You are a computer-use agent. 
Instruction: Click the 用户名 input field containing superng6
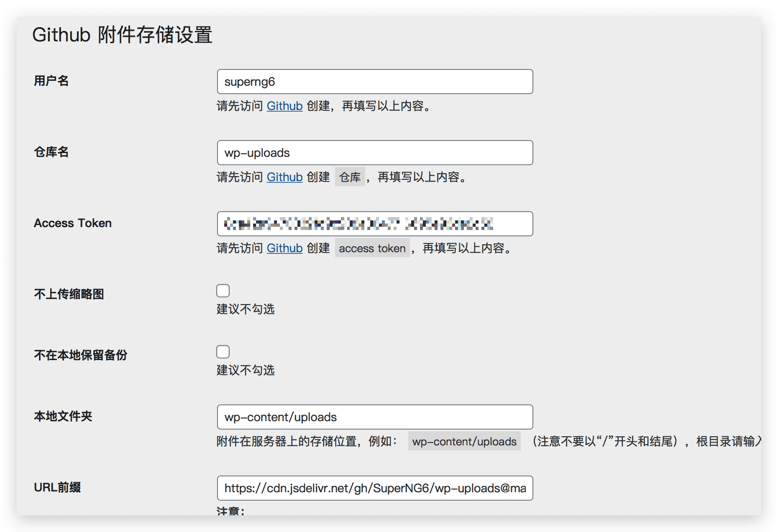pos(375,82)
